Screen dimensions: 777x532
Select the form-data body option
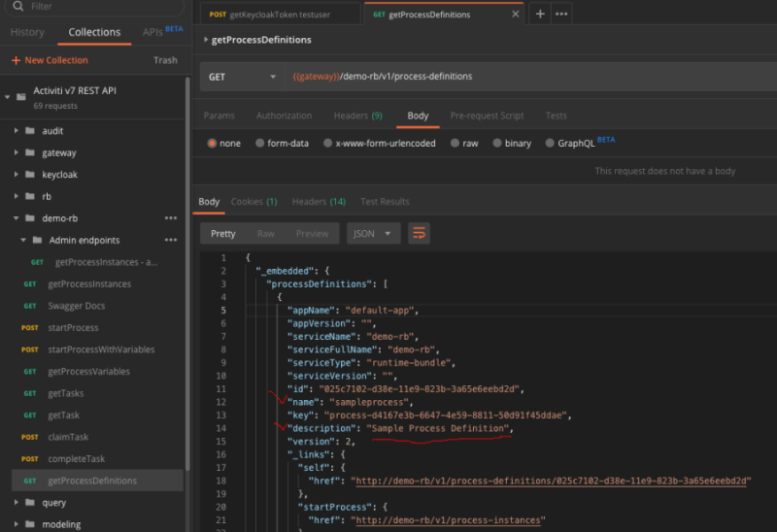coord(259,143)
